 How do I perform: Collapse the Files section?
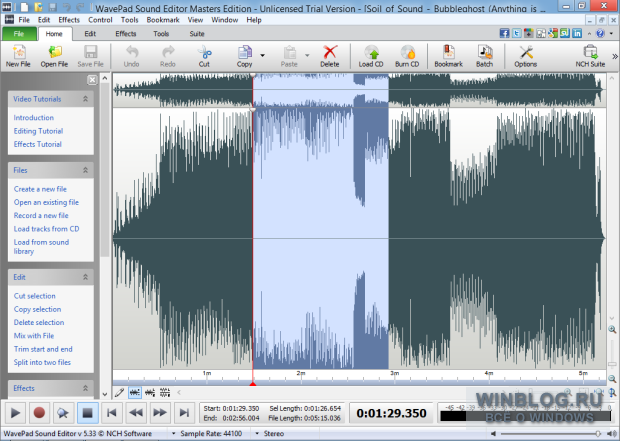[x=85, y=170]
